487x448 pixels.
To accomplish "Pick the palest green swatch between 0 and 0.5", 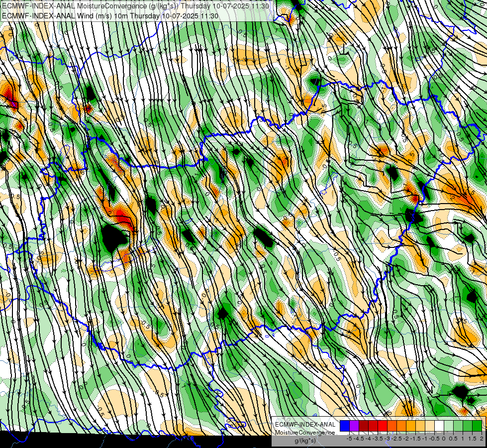I will (x=449, y=426).
